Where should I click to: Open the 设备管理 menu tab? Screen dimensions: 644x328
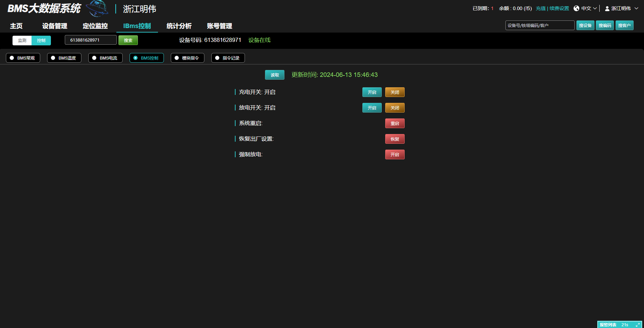coord(55,26)
